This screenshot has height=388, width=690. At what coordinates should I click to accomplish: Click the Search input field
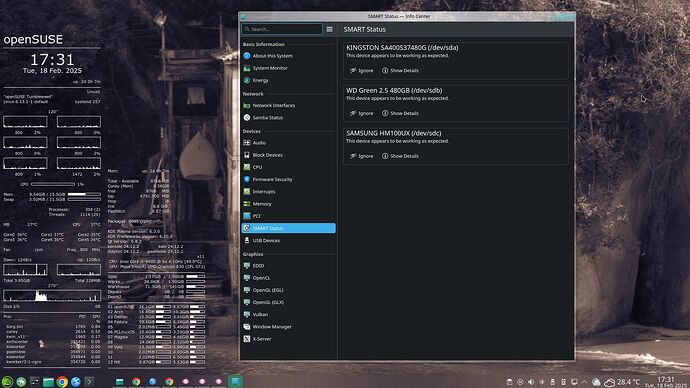[282, 29]
